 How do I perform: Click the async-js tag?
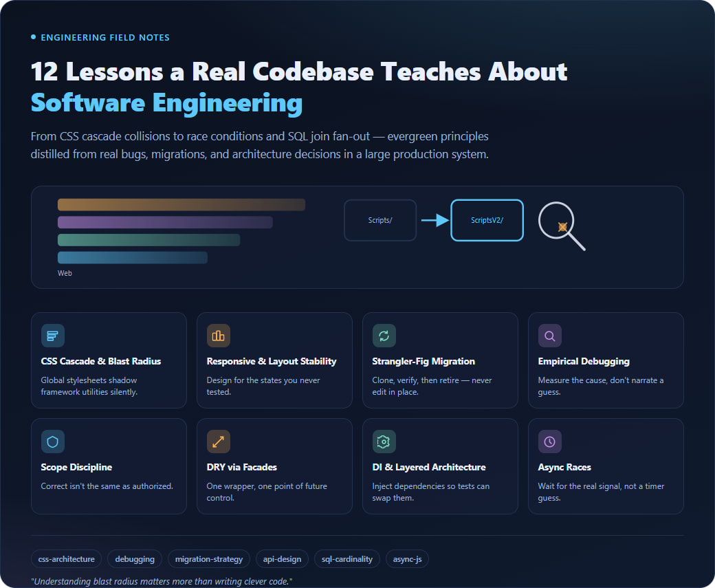[407, 559]
